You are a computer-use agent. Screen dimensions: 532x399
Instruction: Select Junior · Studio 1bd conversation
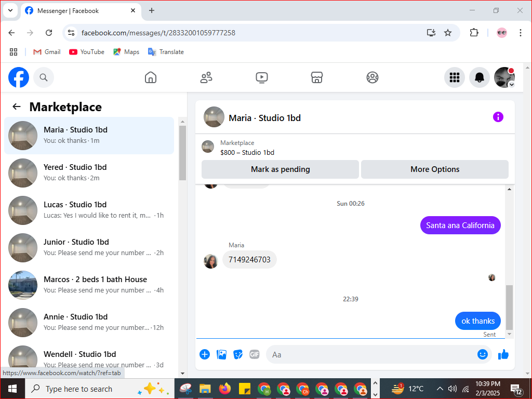point(89,247)
